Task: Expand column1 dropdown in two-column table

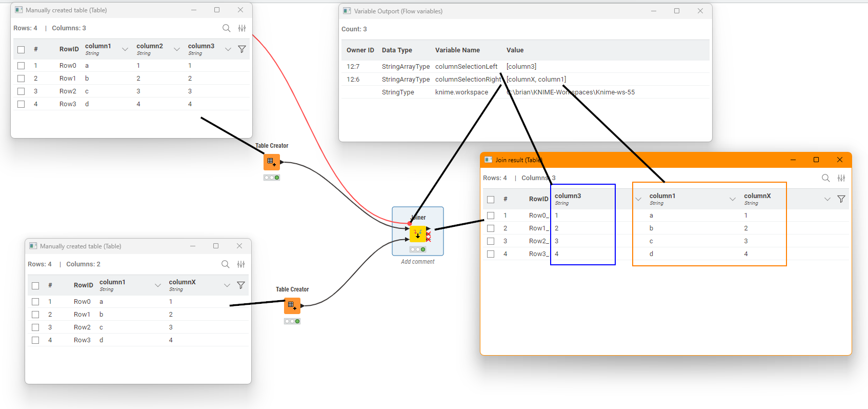Action: (x=158, y=285)
